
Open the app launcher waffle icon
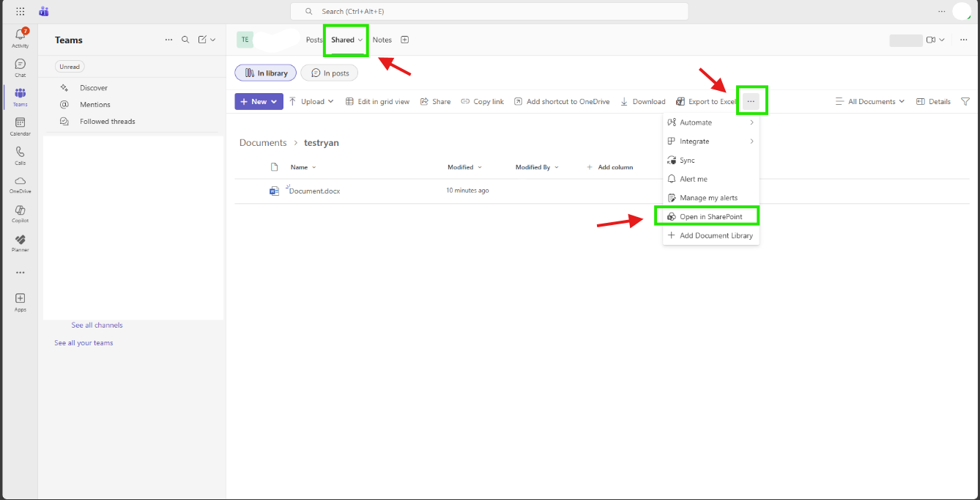coord(20,11)
